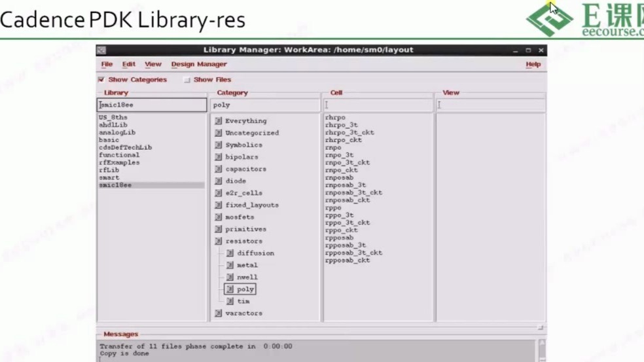Select the analogLib library
The height and width of the screenshot is (362, 644).
117,132
